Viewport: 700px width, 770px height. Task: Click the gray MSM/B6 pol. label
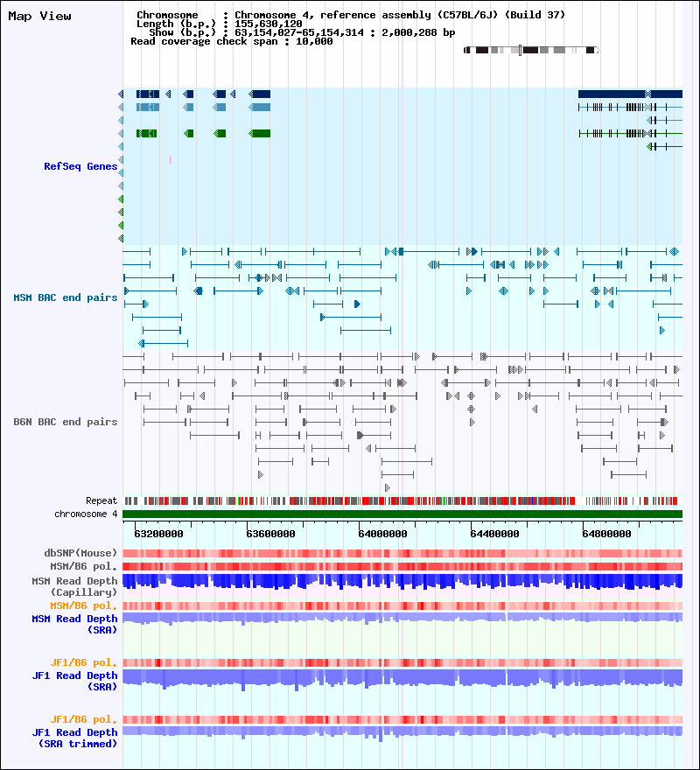(83, 567)
